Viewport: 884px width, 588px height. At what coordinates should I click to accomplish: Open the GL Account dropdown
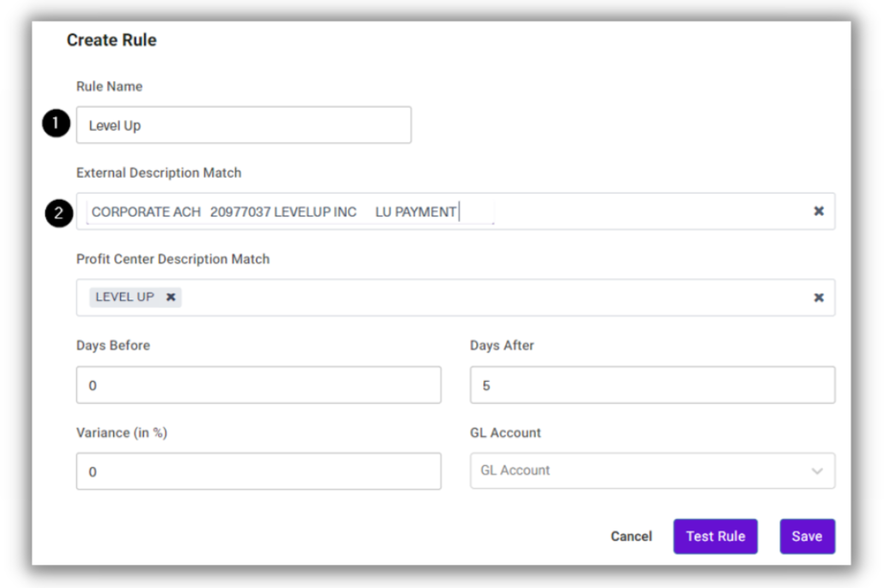tap(652, 470)
